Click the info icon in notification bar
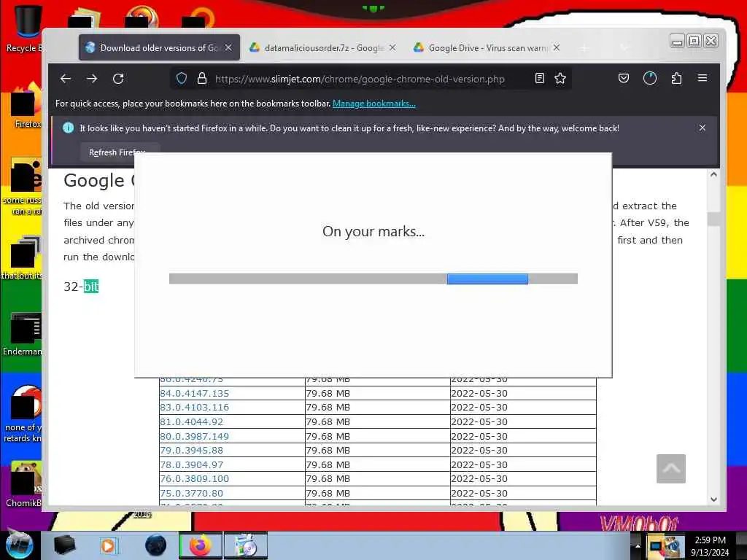The image size is (747, 560). [x=68, y=128]
